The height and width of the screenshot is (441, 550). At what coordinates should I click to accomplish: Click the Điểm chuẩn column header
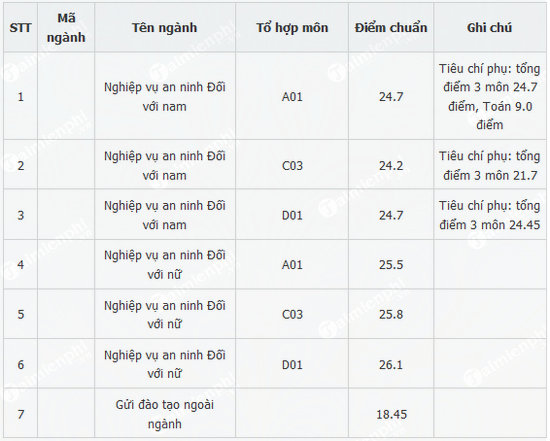click(x=391, y=27)
